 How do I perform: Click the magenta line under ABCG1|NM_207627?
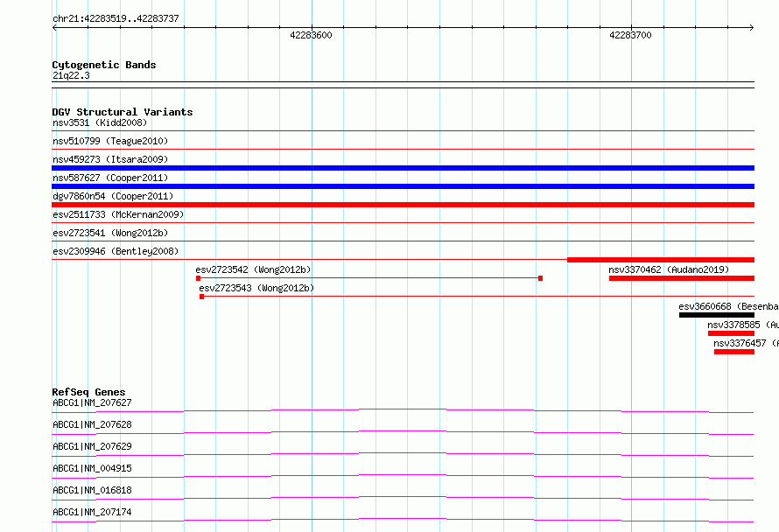tap(403, 410)
